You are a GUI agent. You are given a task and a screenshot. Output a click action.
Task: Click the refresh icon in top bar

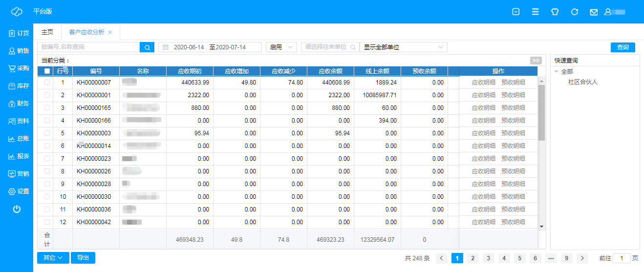click(575, 12)
